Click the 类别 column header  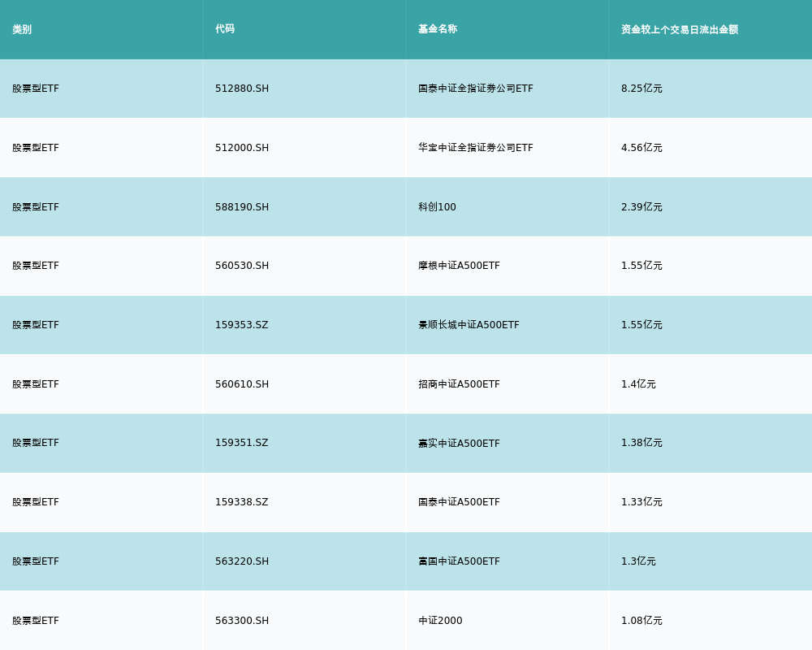click(x=22, y=29)
